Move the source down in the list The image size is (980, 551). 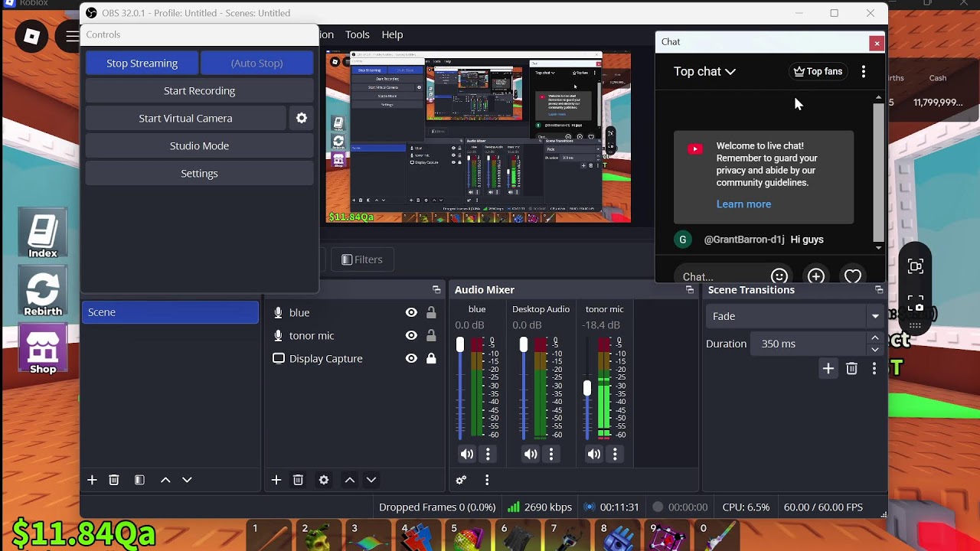(371, 480)
